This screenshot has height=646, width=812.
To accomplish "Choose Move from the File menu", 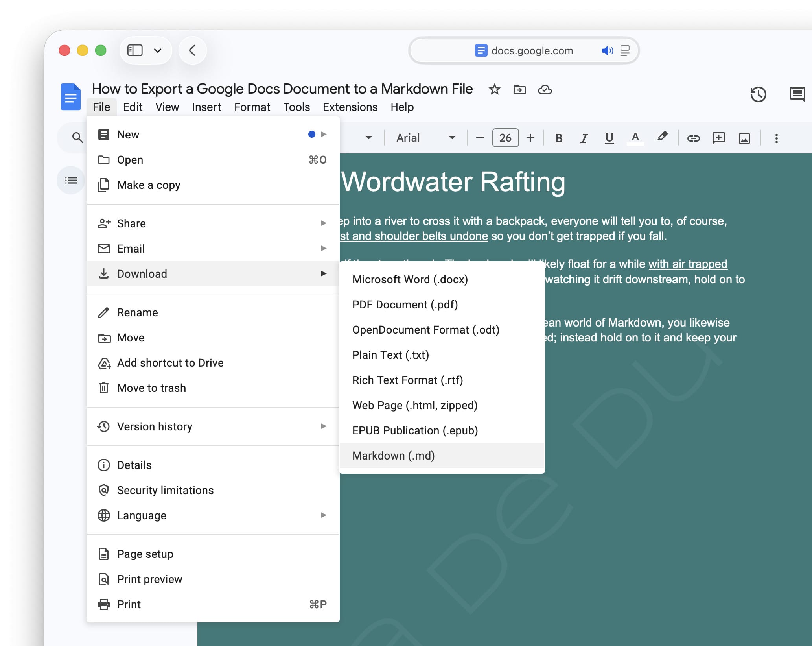I will coord(213,338).
